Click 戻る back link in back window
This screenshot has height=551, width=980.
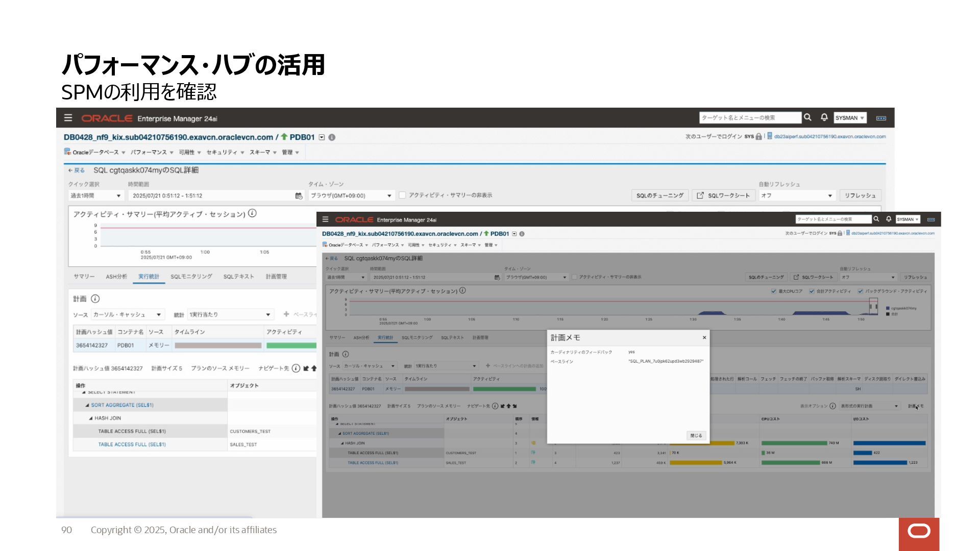point(77,170)
